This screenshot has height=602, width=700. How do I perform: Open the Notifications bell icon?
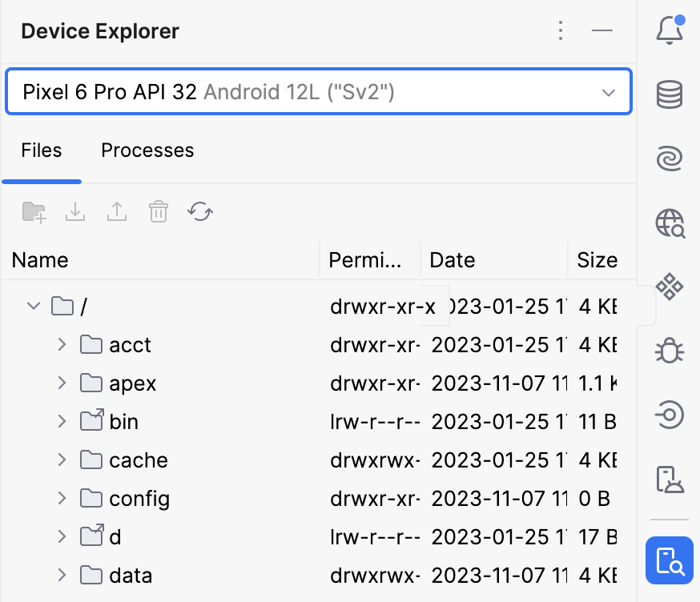click(669, 32)
